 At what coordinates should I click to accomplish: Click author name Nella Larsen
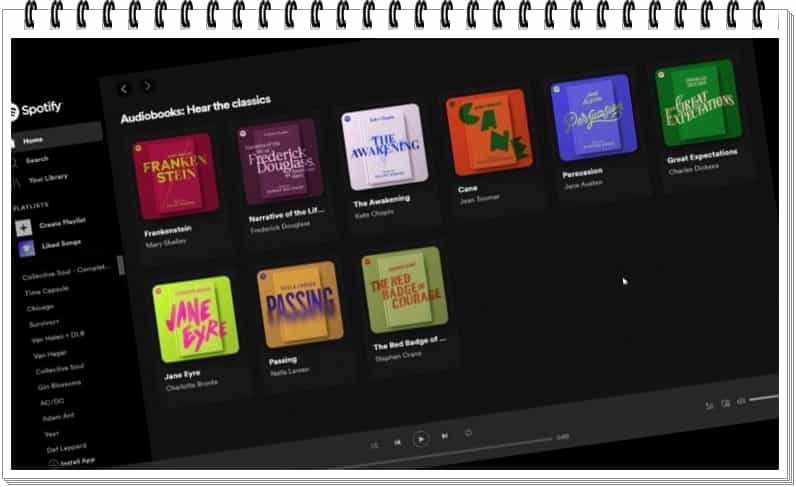[x=290, y=371]
